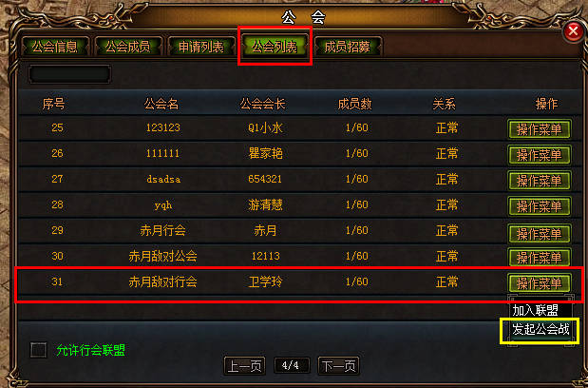Close the 公会 window with red X
Viewport: 588px width, 388px height.
573,31
